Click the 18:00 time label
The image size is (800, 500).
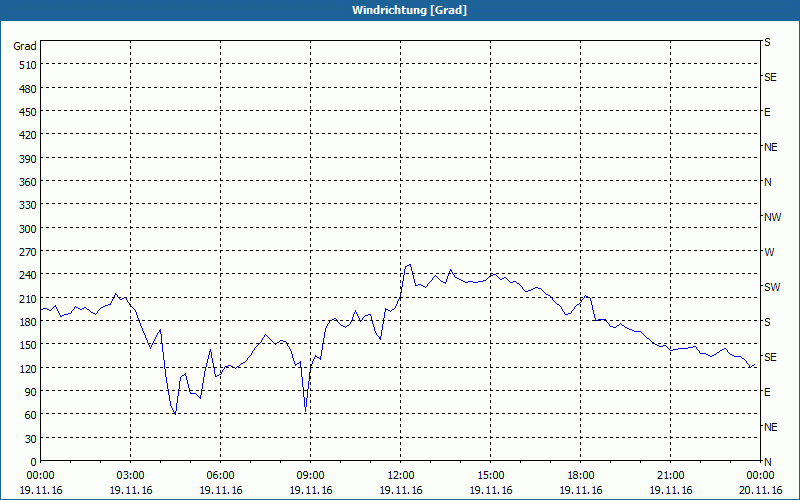(581, 476)
